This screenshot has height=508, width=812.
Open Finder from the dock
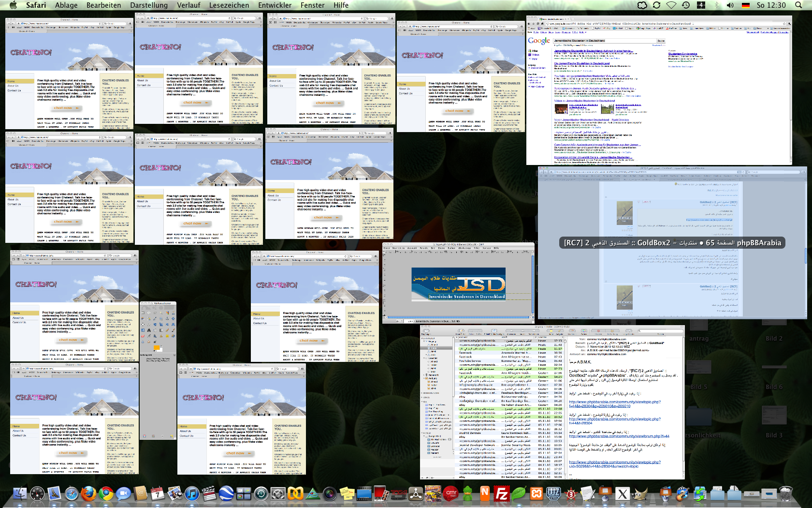pyautogui.click(x=20, y=494)
